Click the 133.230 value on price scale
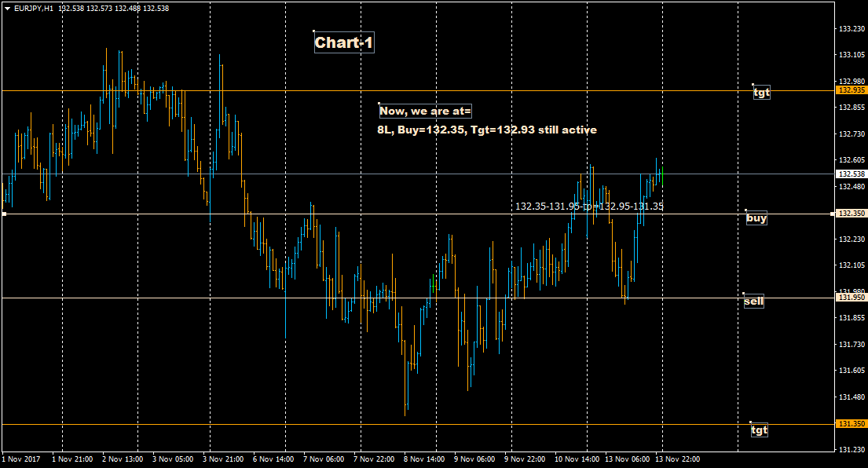The image size is (868, 468). (852, 29)
